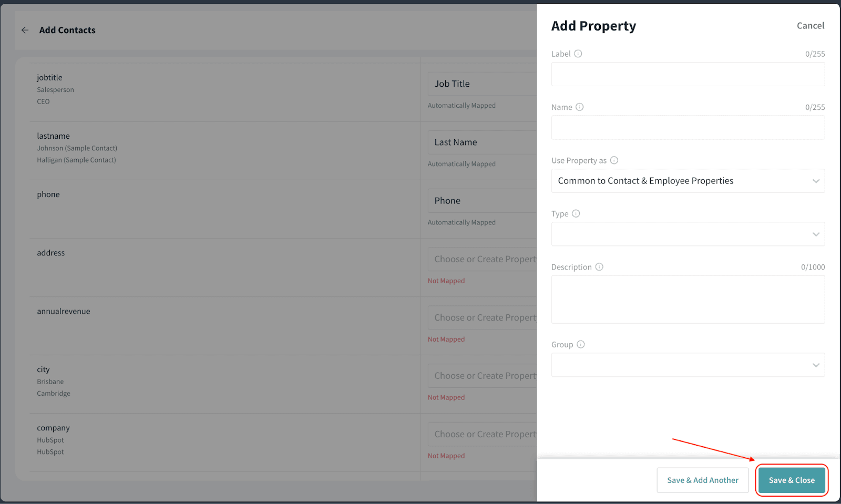The height and width of the screenshot is (504, 841).
Task: Click the Save & Add Another button
Action: [703, 480]
